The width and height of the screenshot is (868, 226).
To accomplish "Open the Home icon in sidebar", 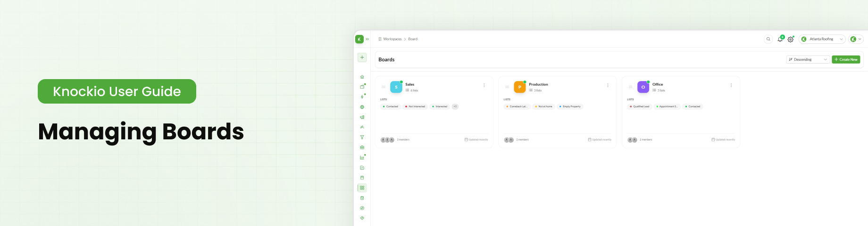I will coord(362,77).
